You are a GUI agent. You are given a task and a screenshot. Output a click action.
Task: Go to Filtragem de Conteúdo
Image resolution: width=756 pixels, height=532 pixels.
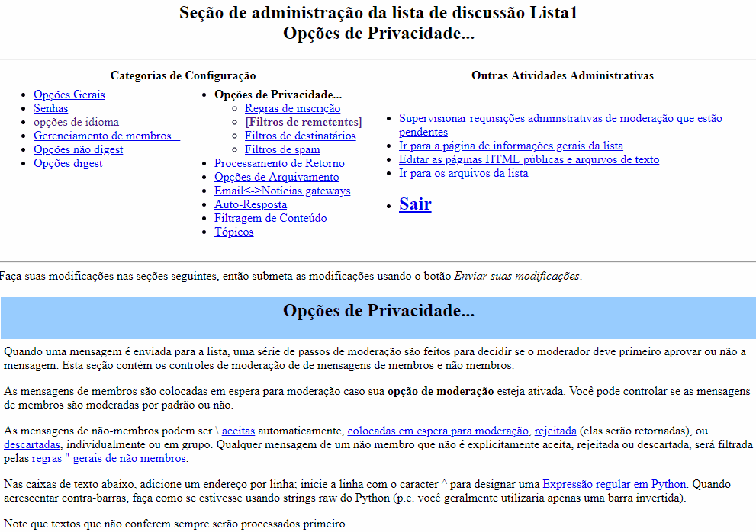point(271,218)
